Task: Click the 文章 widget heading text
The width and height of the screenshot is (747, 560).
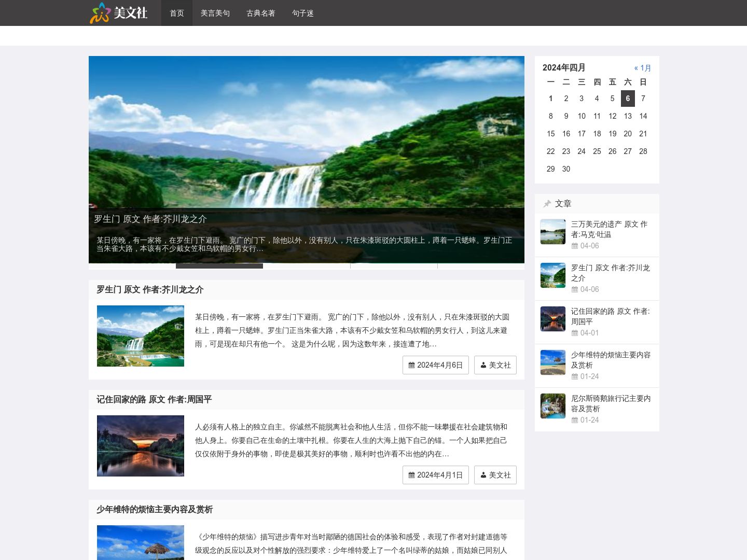Action: 563,204
